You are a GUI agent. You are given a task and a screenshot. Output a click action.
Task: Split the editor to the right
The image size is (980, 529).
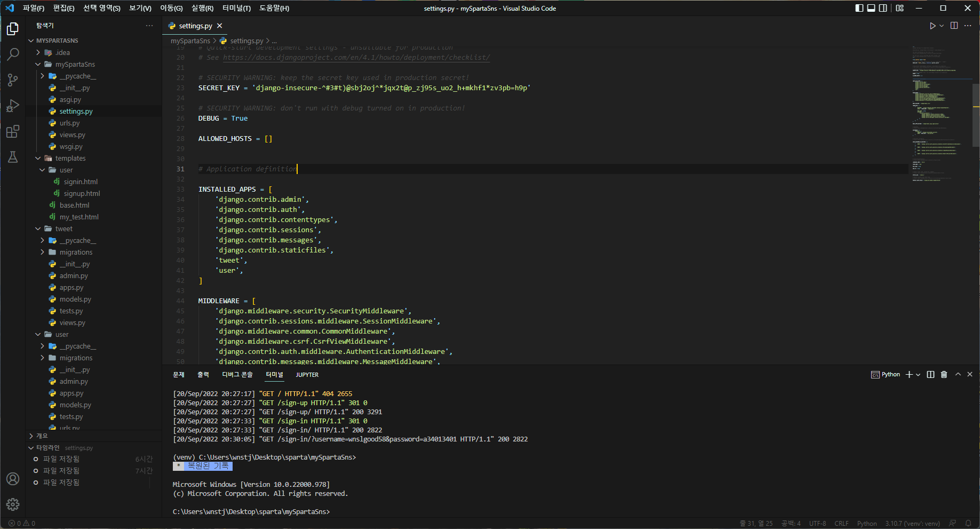[954, 26]
